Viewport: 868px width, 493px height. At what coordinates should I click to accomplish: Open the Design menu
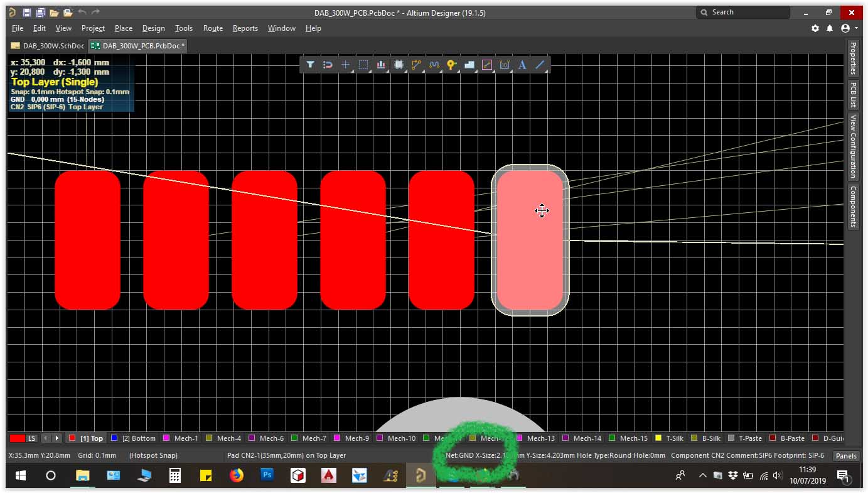(x=153, y=28)
